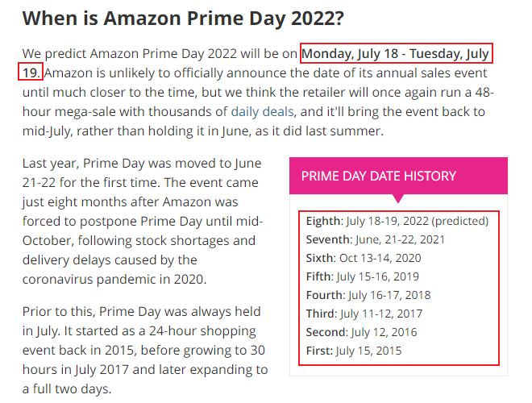The height and width of the screenshot is (403, 532).
Task: Select the Second: July 12, 2016 entry
Action: [361, 332]
